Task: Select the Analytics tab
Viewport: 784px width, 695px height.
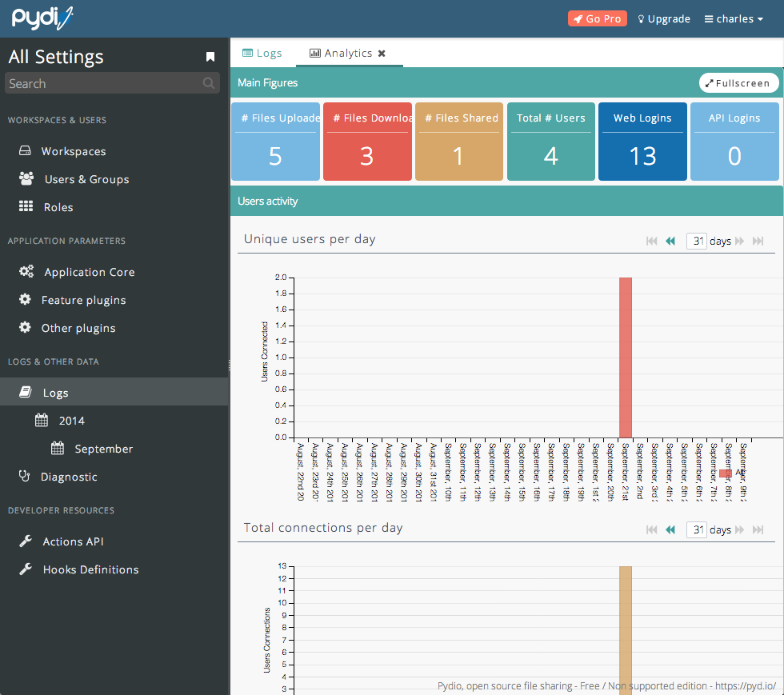Action: pos(341,54)
